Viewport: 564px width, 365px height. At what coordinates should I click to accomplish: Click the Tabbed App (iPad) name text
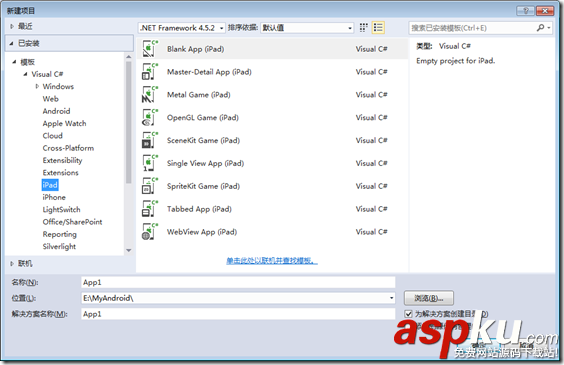(199, 209)
